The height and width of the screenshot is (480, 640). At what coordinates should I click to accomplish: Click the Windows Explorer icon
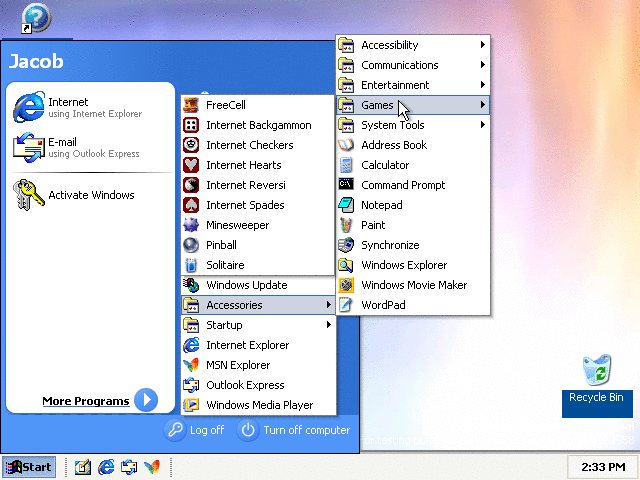[x=346, y=265]
